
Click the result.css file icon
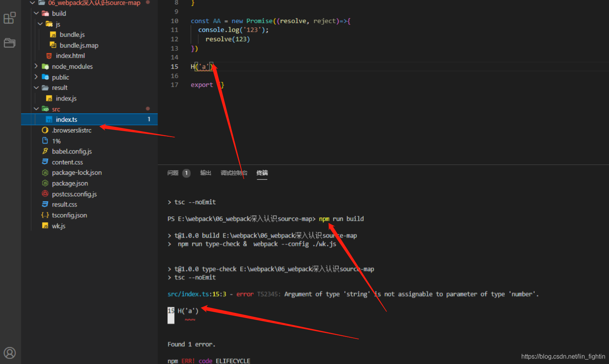click(x=45, y=204)
